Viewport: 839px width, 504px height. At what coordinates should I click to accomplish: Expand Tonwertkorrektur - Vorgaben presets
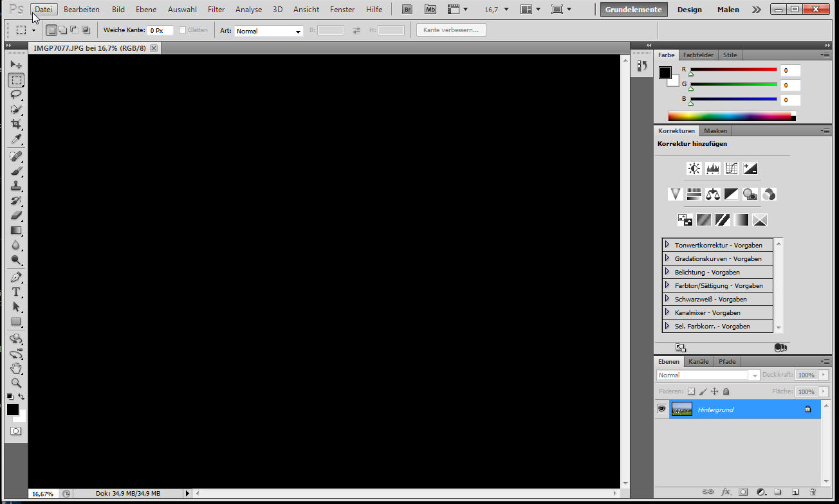pyautogui.click(x=667, y=245)
